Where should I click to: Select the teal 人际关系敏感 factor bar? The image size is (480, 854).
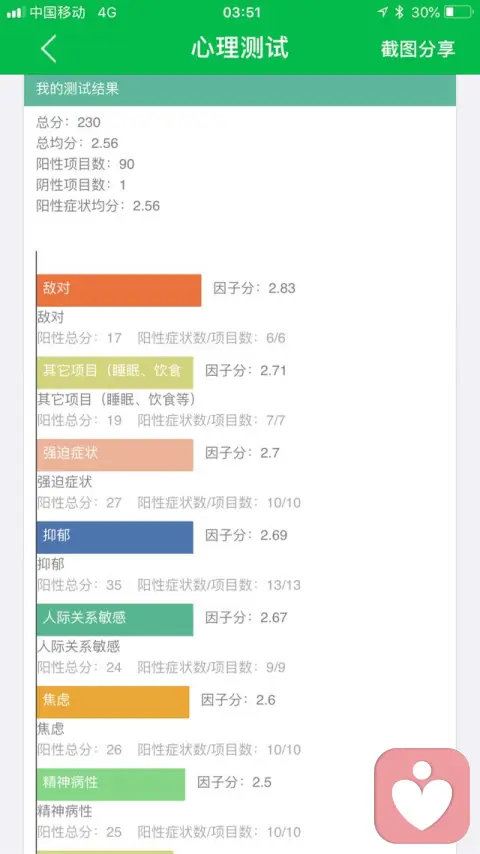click(115, 619)
